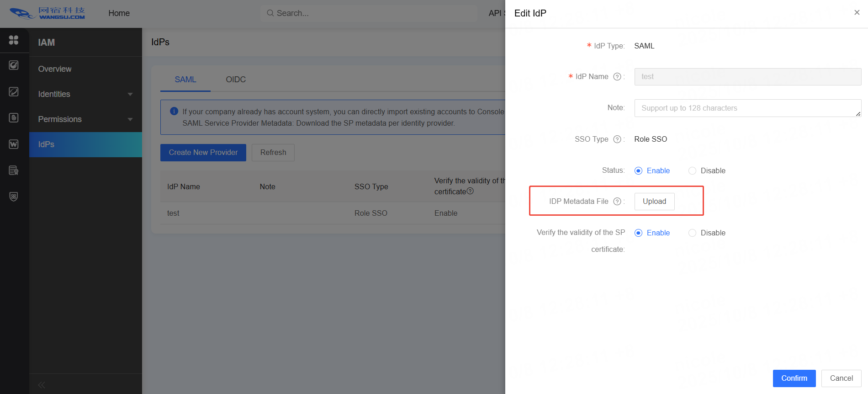
Task: Click help icon next to IdP Name
Action: [x=617, y=77]
